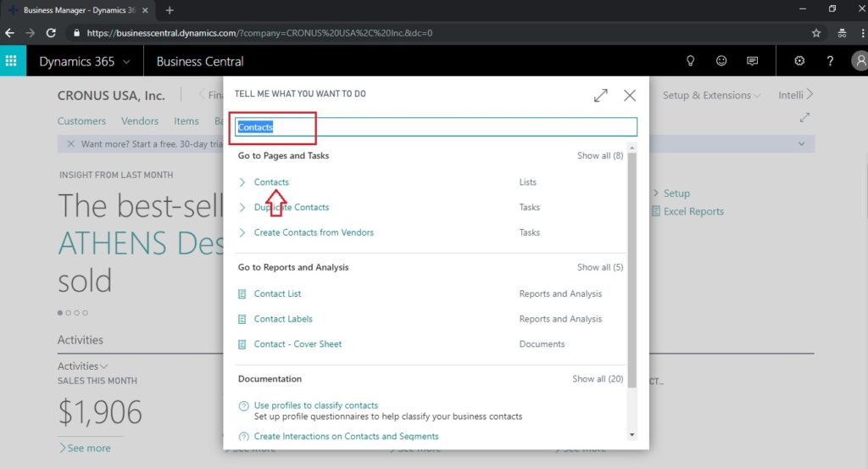Click See more under Sales This Month
Viewport: 868px width, 469px height.
(x=88, y=448)
